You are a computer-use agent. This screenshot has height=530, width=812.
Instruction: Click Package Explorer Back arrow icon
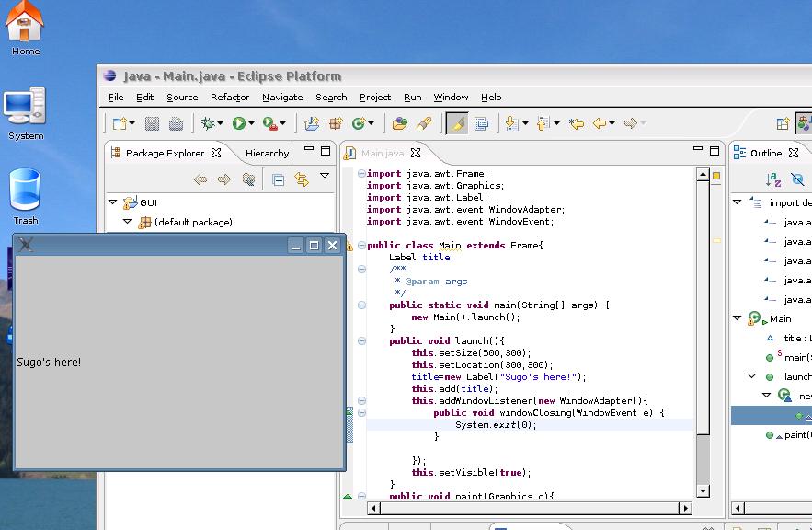[x=200, y=179]
